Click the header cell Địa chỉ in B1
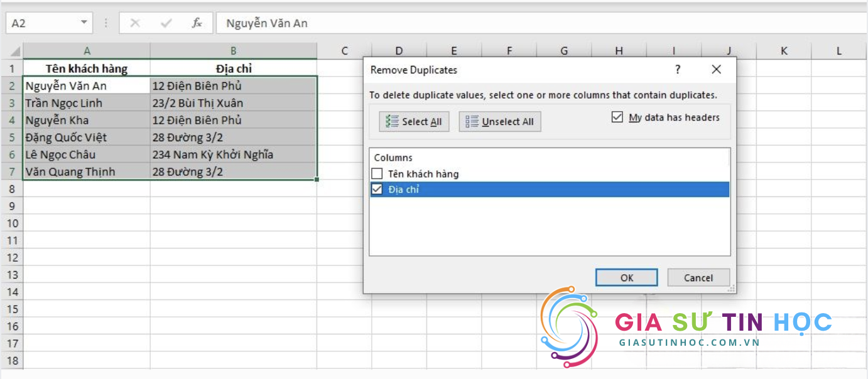868x379 pixels. click(x=233, y=68)
